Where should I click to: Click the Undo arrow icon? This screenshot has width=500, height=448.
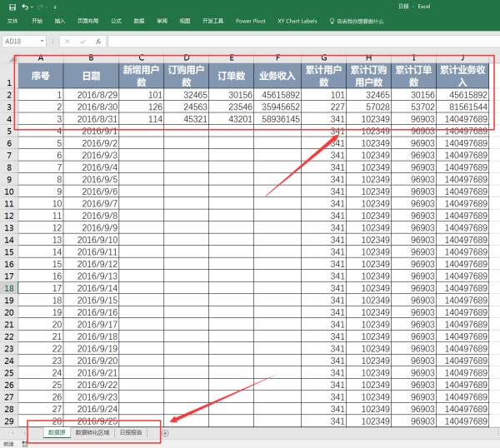24,7
